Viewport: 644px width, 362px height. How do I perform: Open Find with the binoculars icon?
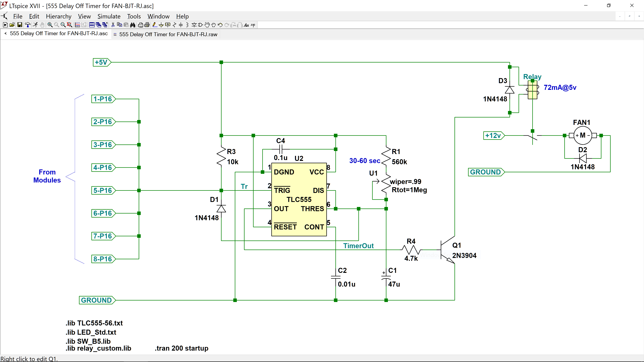point(132,25)
